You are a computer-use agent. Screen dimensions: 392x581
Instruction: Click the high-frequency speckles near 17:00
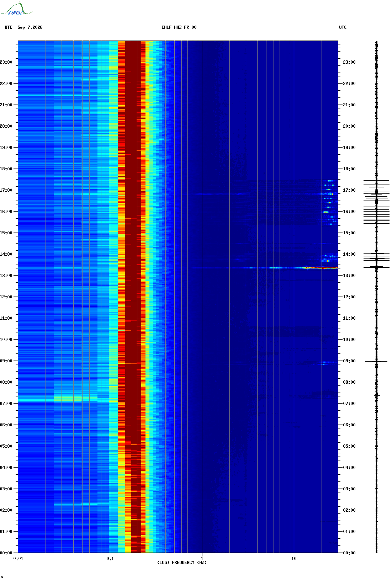coord(330,203)
